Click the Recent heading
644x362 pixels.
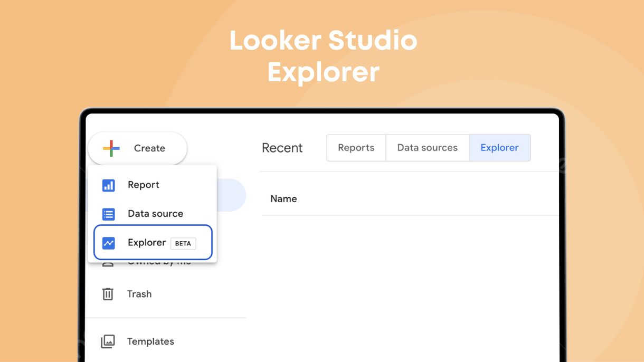click(x=282, y=148)
